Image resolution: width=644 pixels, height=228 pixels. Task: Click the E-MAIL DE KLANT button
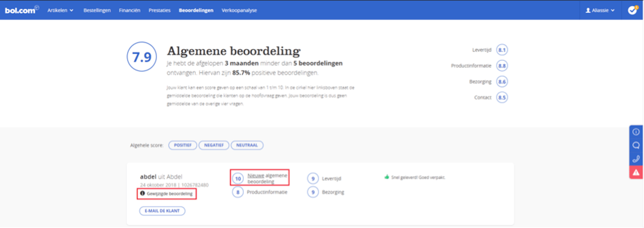[162, 211]
